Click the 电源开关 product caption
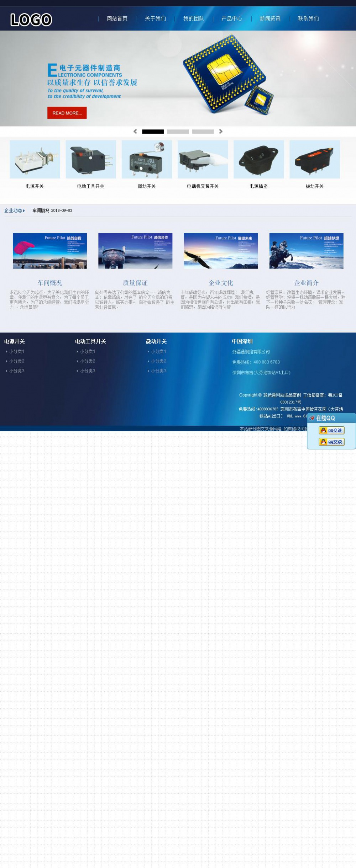356x868 pixels. pyautogui.click(x=35, y=186)
